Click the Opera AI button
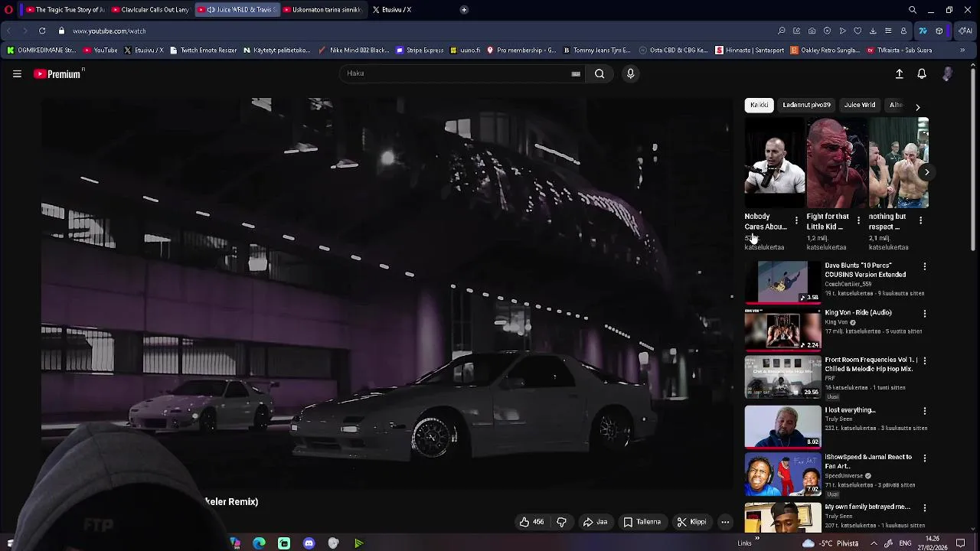 [965, 31]
